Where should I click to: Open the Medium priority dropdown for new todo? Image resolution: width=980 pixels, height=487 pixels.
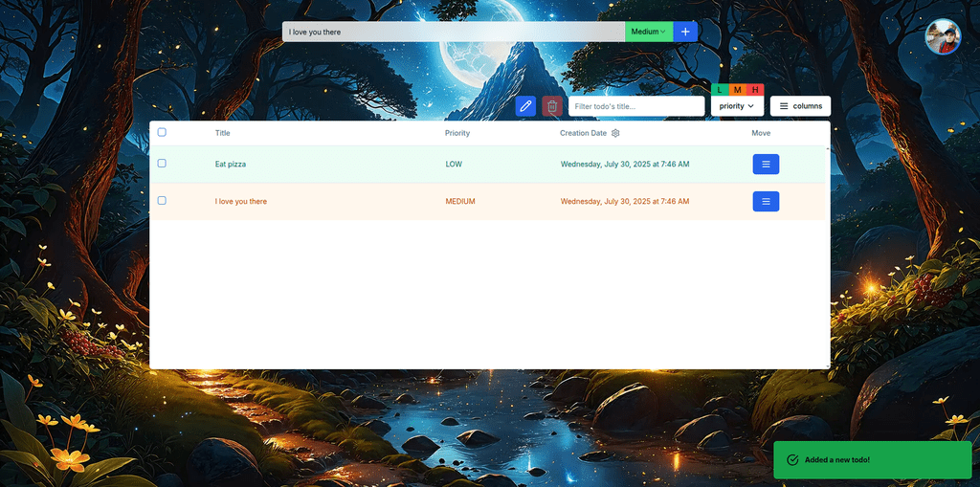(649, 32)
